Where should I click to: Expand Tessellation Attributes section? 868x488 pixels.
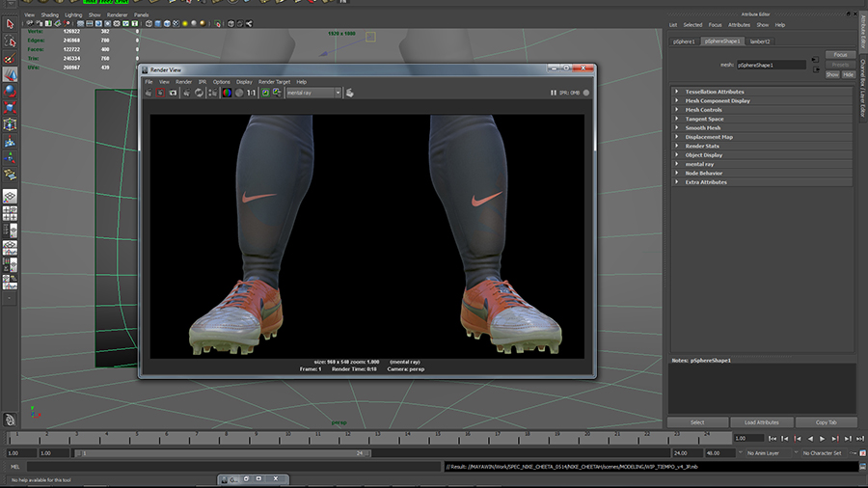coord(715,92)
